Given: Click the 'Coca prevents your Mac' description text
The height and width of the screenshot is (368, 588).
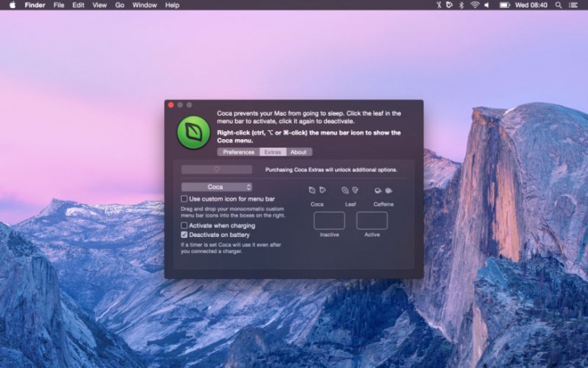Looking at the screenshot, I should [309, 117].
